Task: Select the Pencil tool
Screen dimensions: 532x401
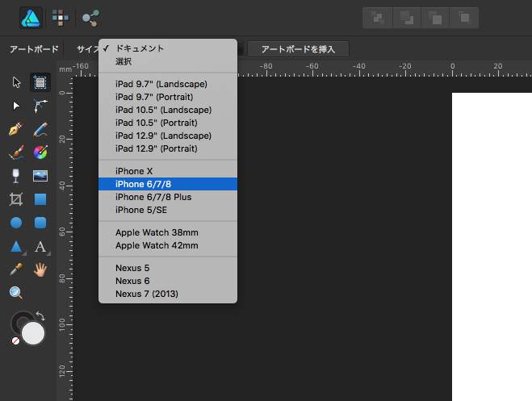Action: pos(40,129)
